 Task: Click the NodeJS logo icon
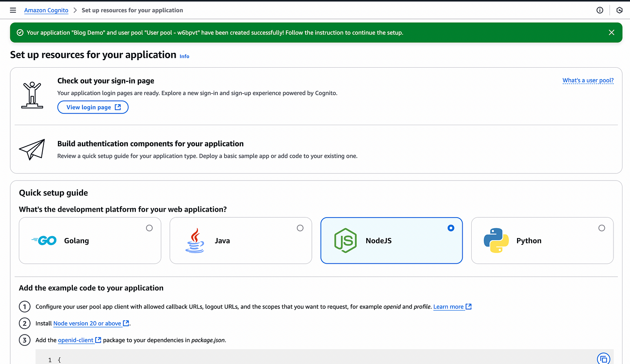point(345,240)
